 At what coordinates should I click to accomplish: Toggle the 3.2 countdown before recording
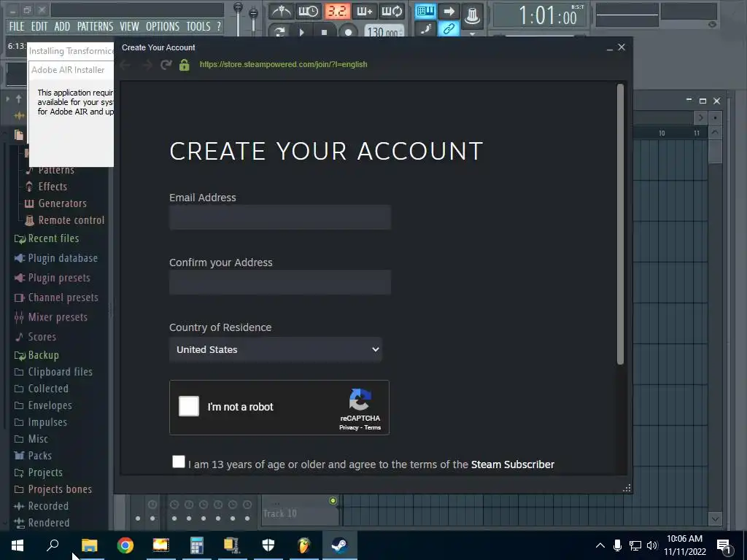[337, 11]
